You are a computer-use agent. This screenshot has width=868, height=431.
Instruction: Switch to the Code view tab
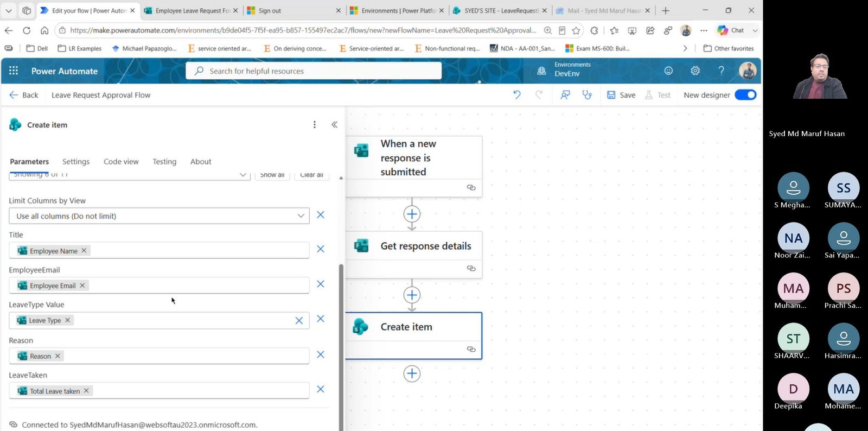pos(121,162)
